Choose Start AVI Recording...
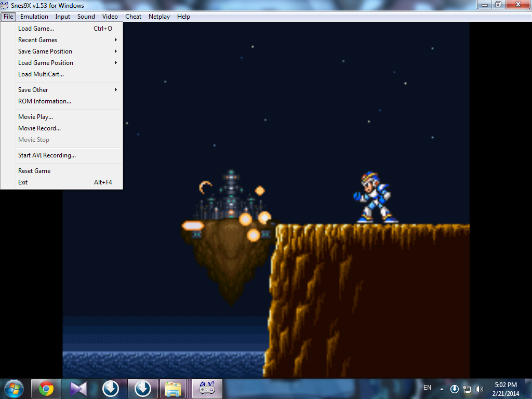This screenshot has width=532, height=399. 61,155
